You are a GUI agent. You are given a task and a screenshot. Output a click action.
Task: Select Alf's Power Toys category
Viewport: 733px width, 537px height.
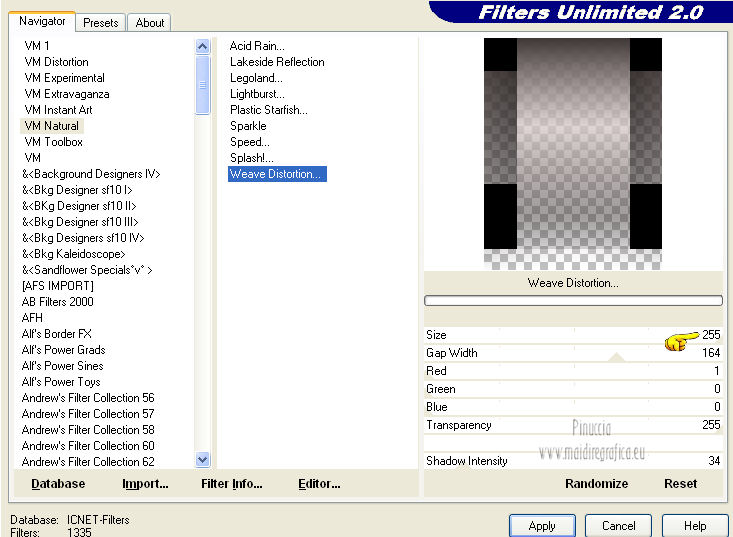(61, 382)
